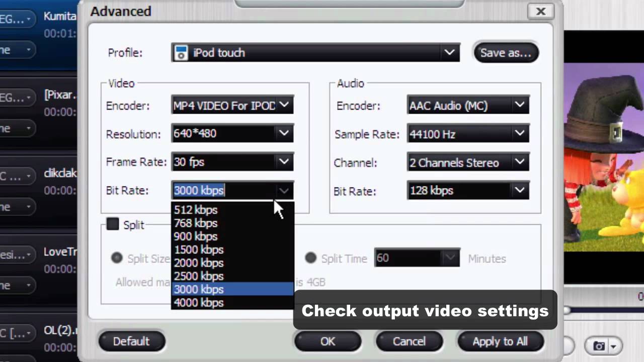This screenshot has height=362, width=644.
Task: Select the Split Time radio button
Action: [x=310, y=258]
